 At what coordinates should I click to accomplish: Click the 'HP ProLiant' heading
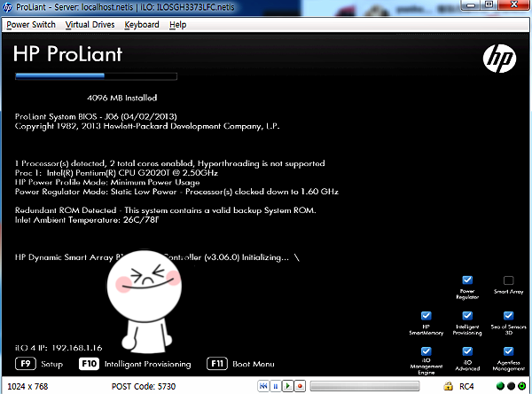pos(68,54)
